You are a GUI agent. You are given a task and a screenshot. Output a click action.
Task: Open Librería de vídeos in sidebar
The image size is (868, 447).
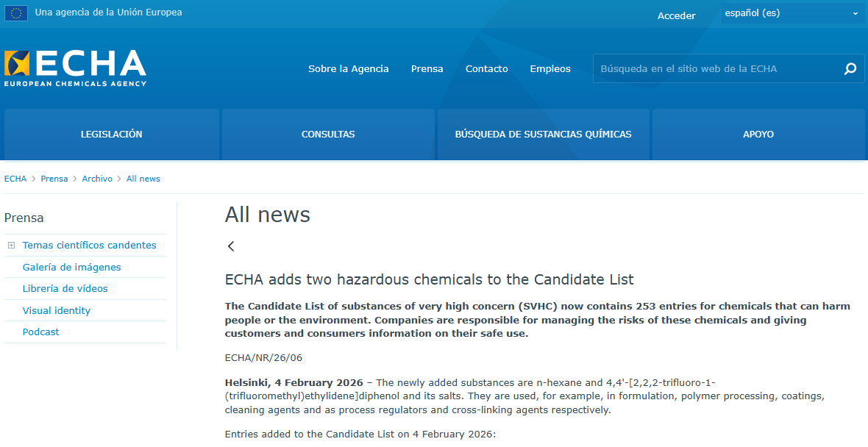click(x=65, y=289)
